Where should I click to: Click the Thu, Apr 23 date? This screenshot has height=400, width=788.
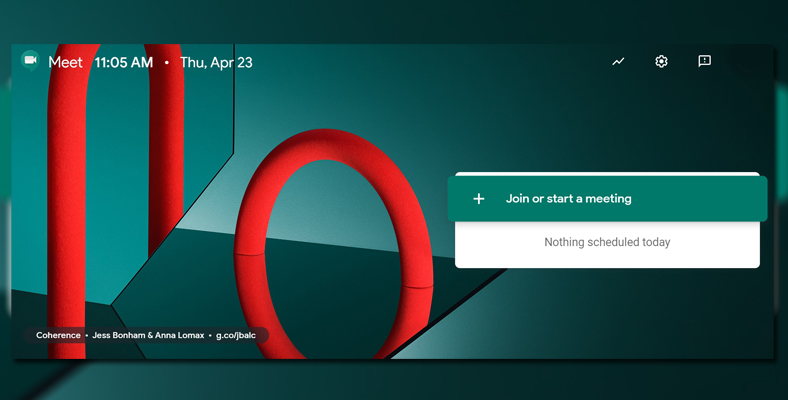tap(216, 62)
